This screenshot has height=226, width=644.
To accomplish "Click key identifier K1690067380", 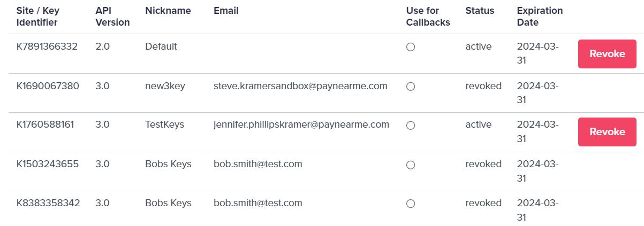I will point(47,85).
